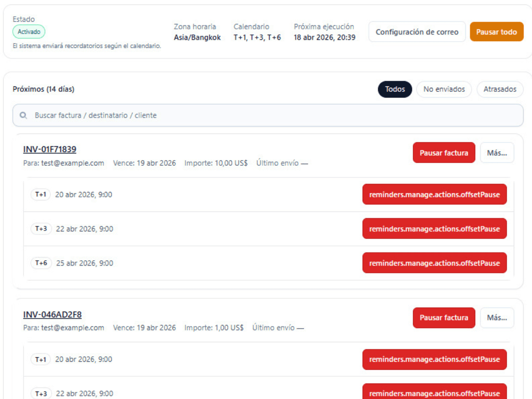The height and width of the screenshot is (399, 532).
Task: Click the T+1 badge under INV-01F71839
Action: tap(41, 194)
